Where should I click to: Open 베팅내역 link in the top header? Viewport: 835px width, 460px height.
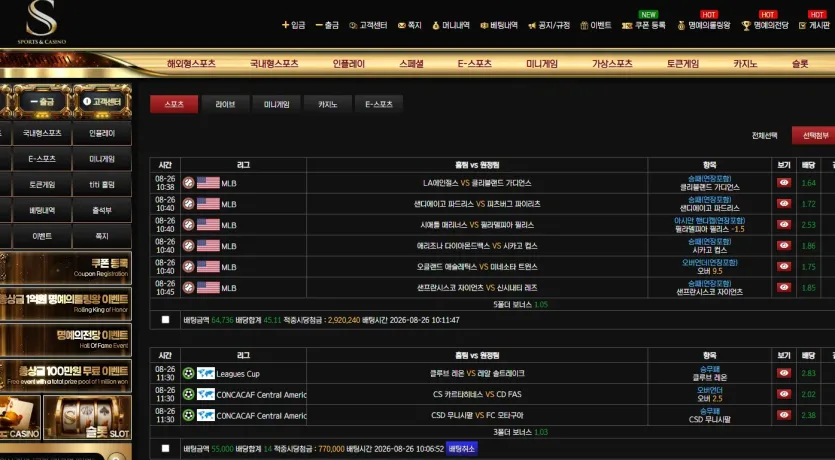(499, 26)
